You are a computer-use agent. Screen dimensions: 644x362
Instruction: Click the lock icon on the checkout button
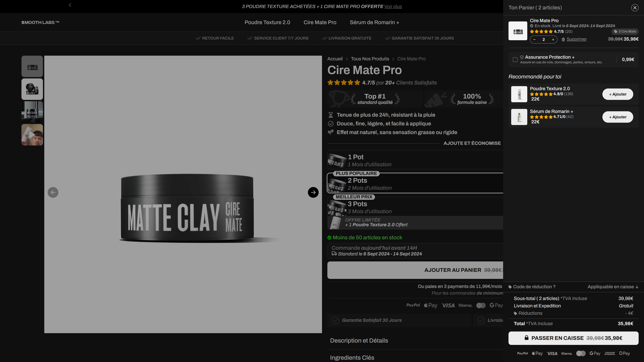coord(526,338)
